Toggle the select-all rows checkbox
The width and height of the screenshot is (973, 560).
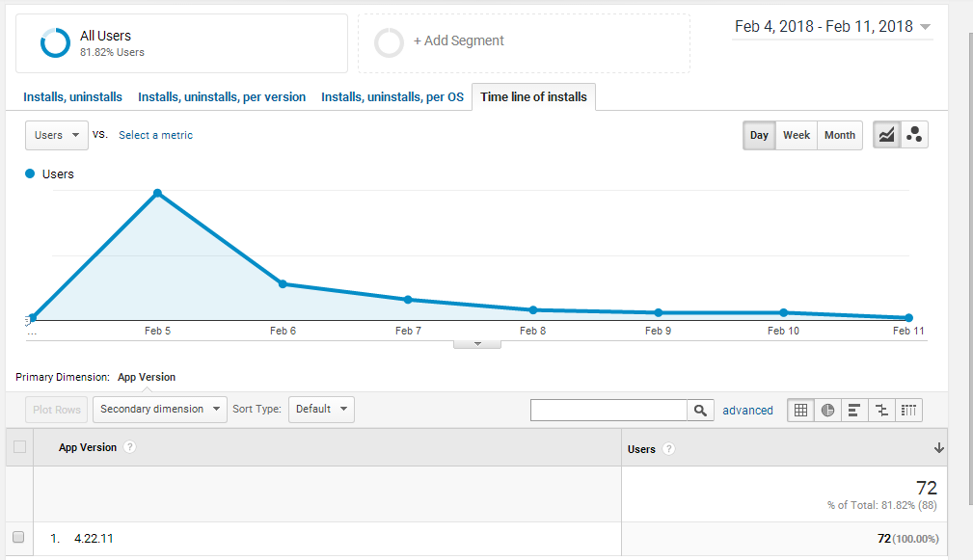tap(20, 446)
